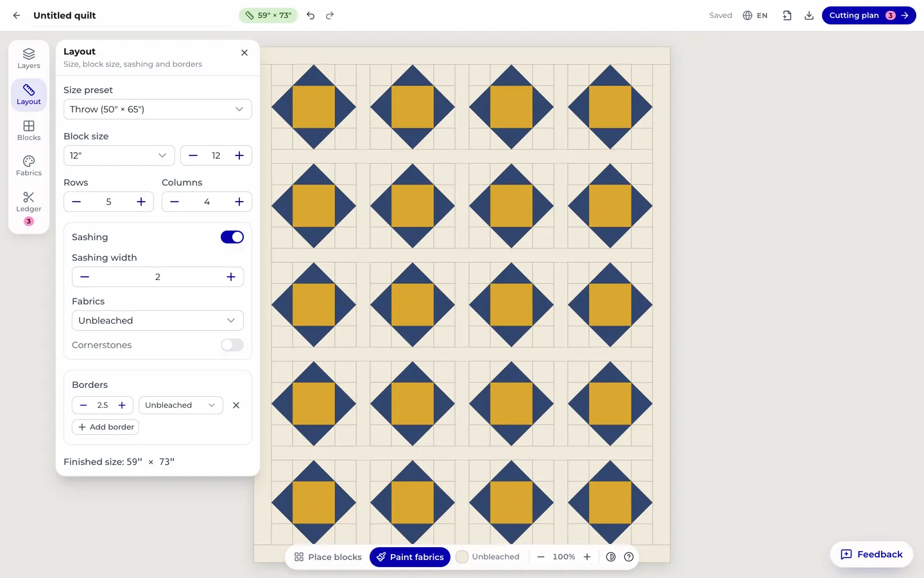Open the border fabric Unbleached dropdown
The image size is (924, 578).
coord(181,405)
